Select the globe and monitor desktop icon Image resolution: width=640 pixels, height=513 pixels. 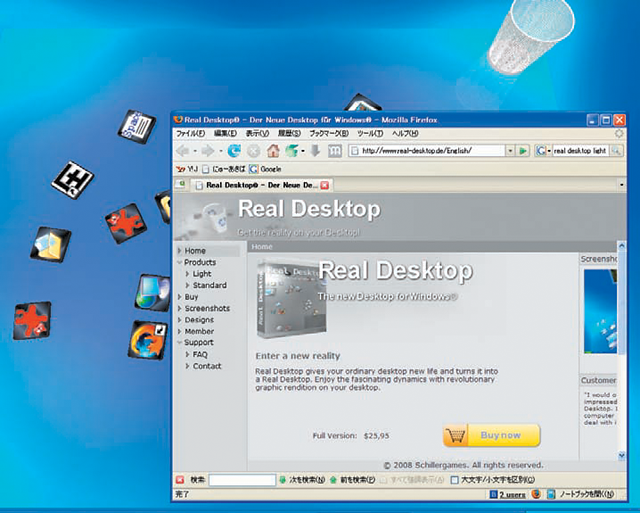(153, 293)
